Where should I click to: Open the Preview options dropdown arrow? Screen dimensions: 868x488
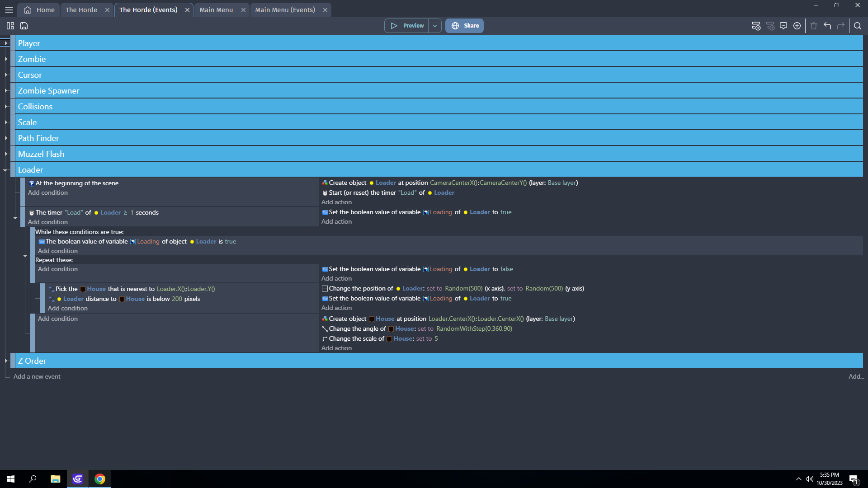(434, 25)
